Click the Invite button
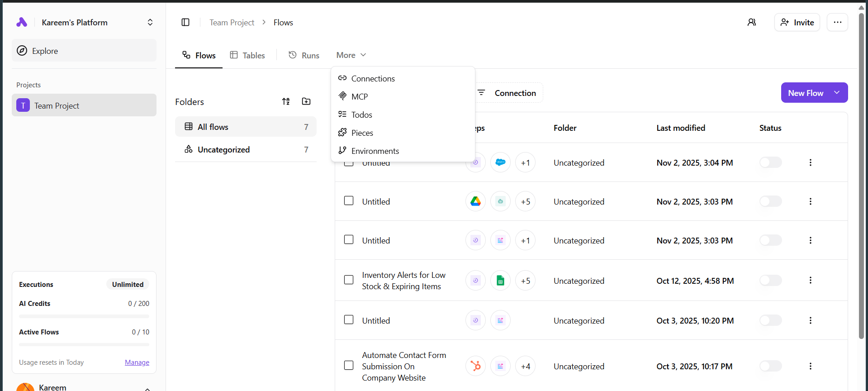This screenshot has width=868, height=391. click(x=797, y=22)
